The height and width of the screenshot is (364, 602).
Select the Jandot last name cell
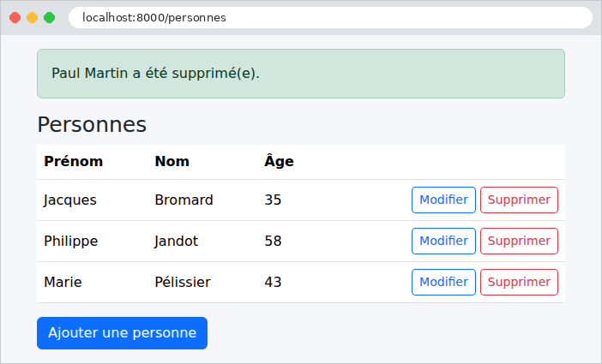[x=176, y=242]
